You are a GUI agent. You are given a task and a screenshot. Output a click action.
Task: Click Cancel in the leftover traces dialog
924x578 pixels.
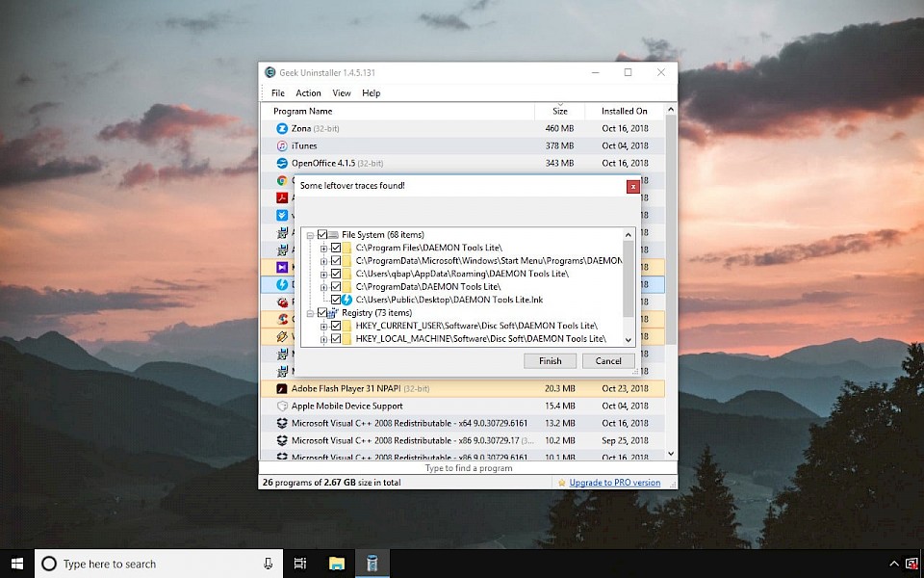pos(608,361)
